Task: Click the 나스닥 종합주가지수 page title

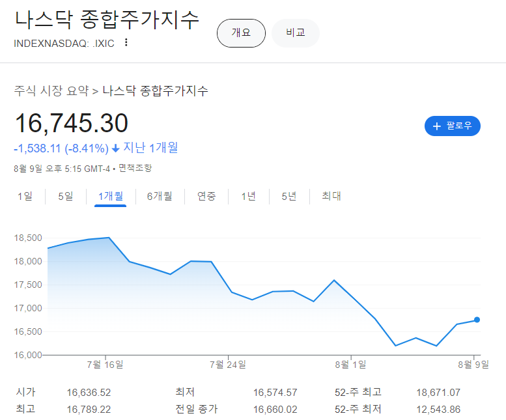Action: click(x=107, y=20)
